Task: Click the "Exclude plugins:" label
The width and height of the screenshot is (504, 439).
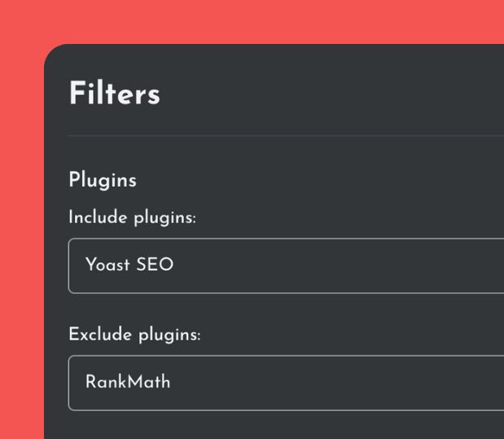Action: 134,335
